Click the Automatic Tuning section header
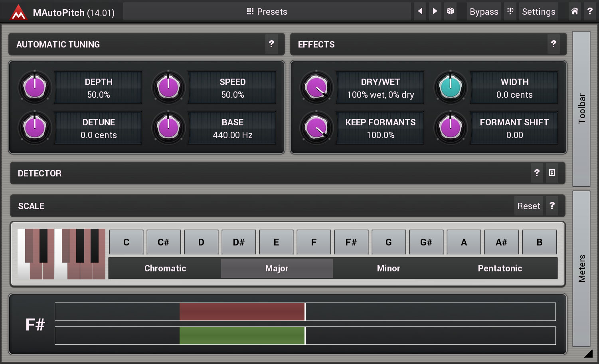 pos(146,44)
